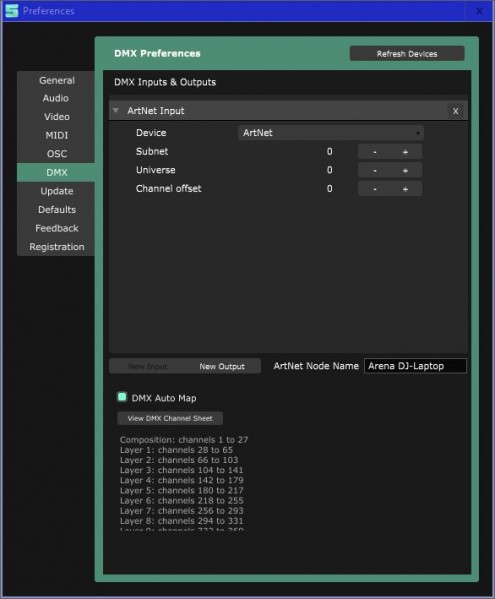Screen dimensions: 495x599
Task: Decrease the Channel offset with minus
Action: [x=375, y=189]
